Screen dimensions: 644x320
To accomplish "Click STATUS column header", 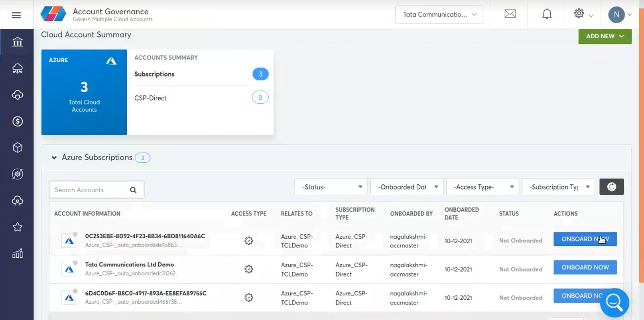I will click(x=509, y=214).
